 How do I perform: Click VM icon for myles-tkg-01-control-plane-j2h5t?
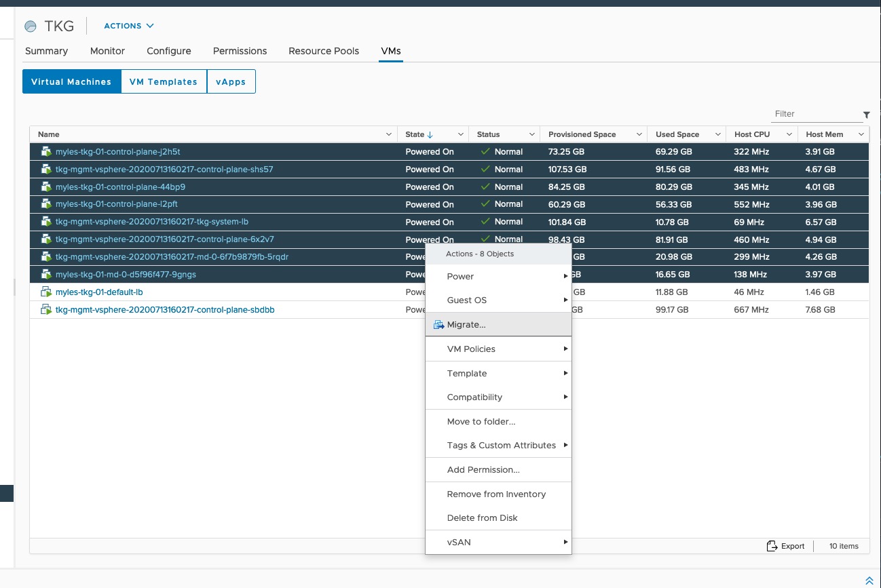[46, 152]
